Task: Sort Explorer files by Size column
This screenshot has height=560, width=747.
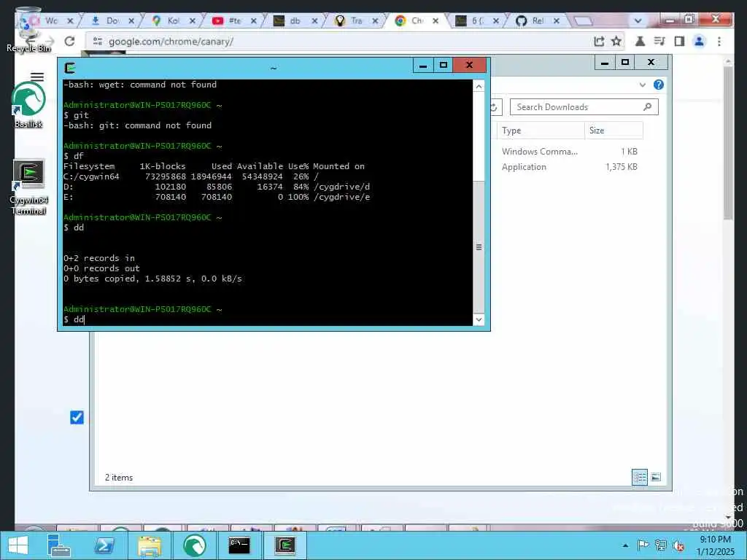Action: [614, 131]
